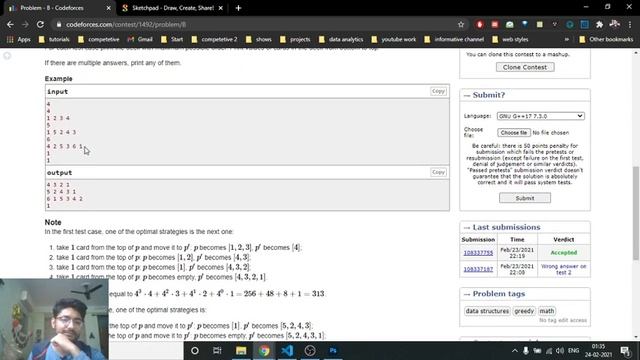The height and width of the screenshot is (360, 640).
Task: Click the Clone Contest button
Action: pos(525,67)
